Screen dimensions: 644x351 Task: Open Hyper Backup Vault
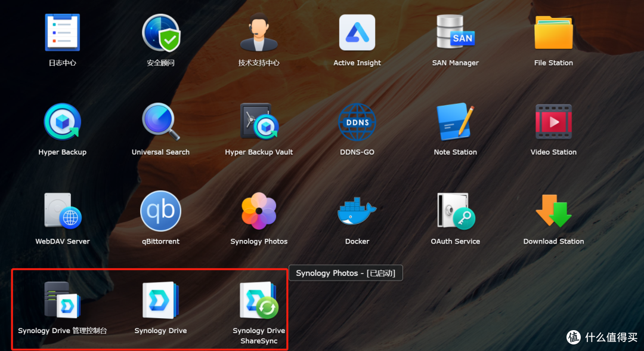click(x=259, y=122)
